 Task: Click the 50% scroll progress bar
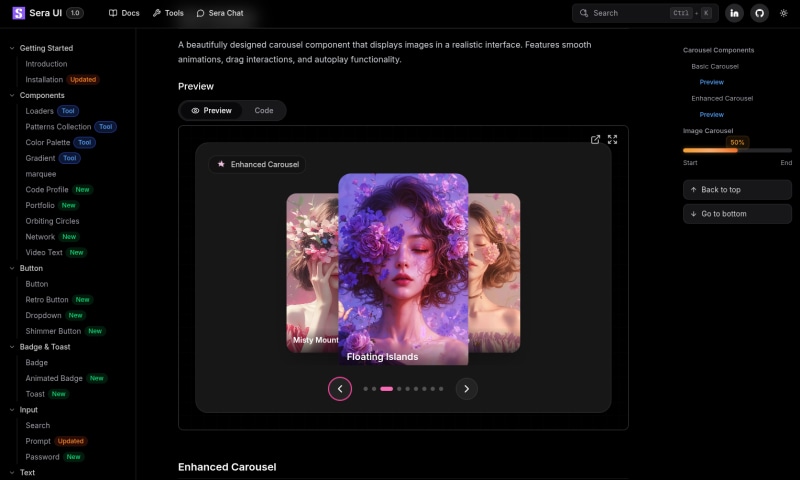[x=737, y=150]
